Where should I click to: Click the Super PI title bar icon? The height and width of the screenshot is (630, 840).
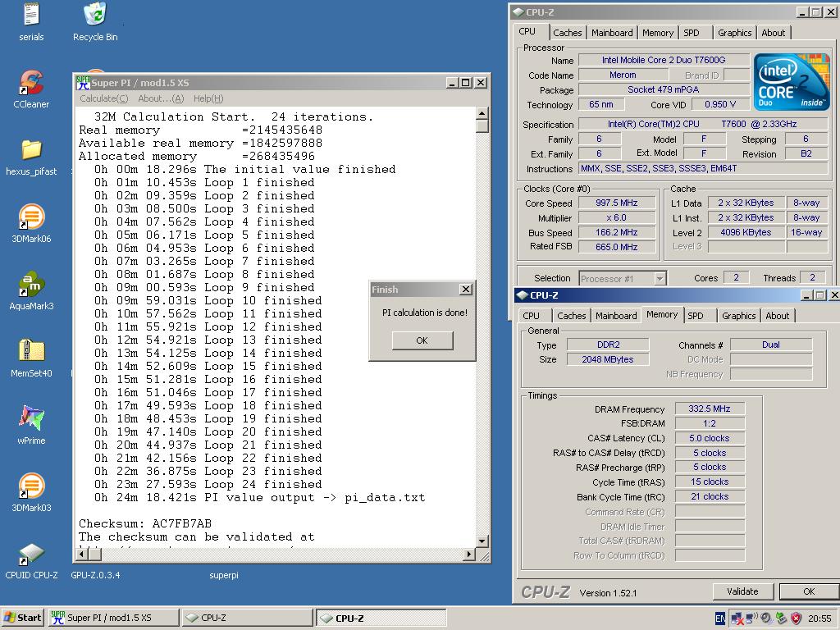[x=83, y=83]
